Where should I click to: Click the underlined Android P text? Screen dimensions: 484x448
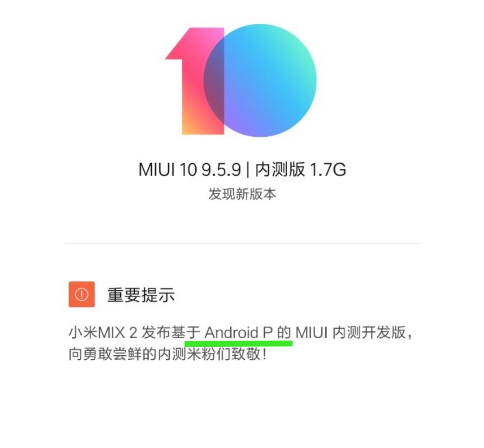point(238,332)
